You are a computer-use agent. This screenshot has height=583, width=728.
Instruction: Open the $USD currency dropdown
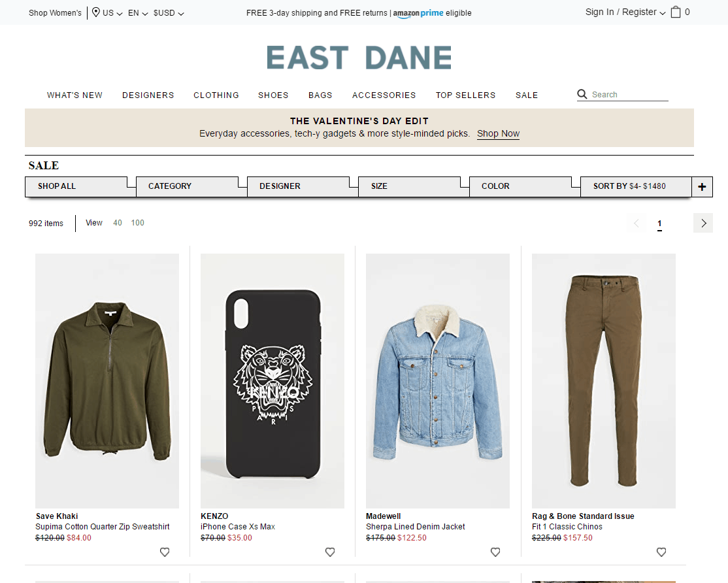[169, 13]
